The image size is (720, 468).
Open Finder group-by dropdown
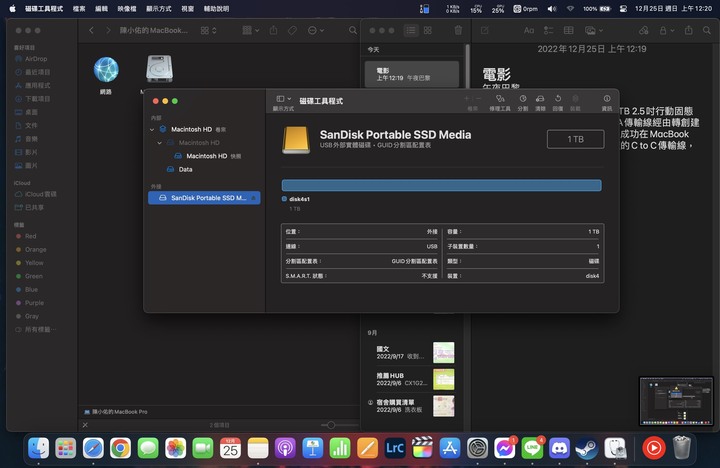coord(251,30)
